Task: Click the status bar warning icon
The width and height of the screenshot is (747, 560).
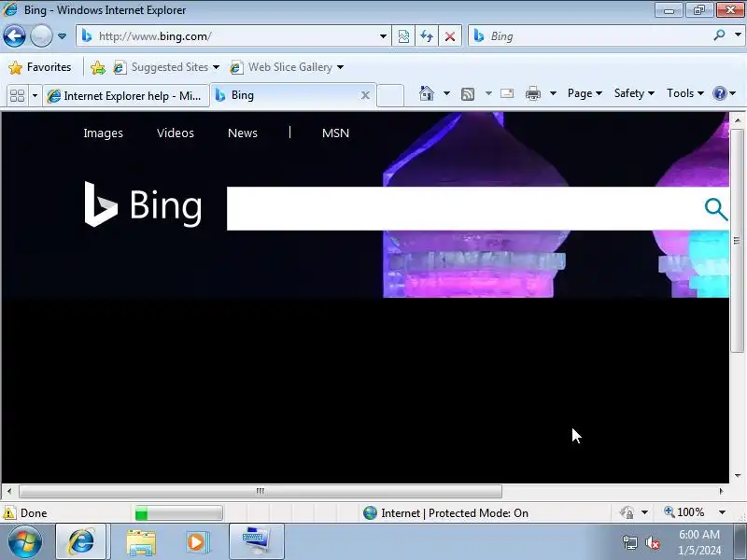Action: coord(9,512)
